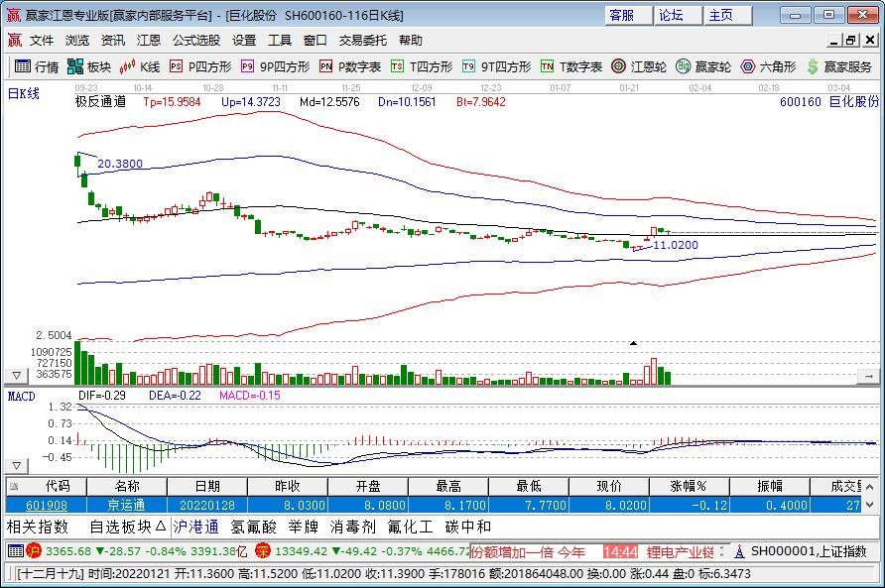Click the red 赢 logo in menu bar
This screenshot has height=588, width=885.
coord(14,40)
